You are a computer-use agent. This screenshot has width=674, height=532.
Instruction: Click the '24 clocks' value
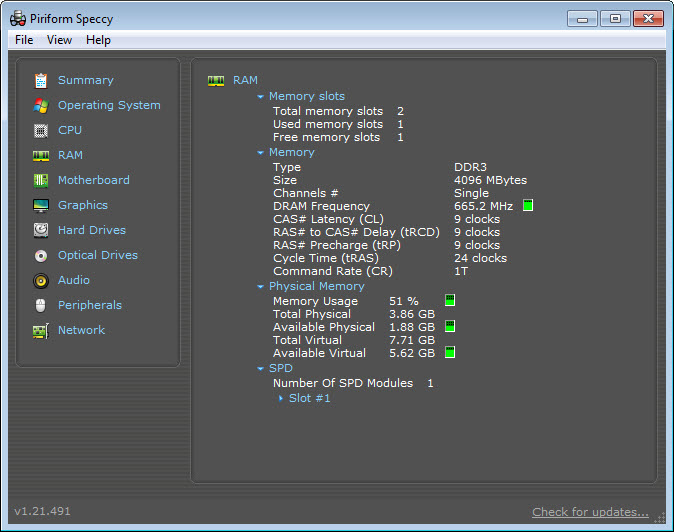coord(481,258)
